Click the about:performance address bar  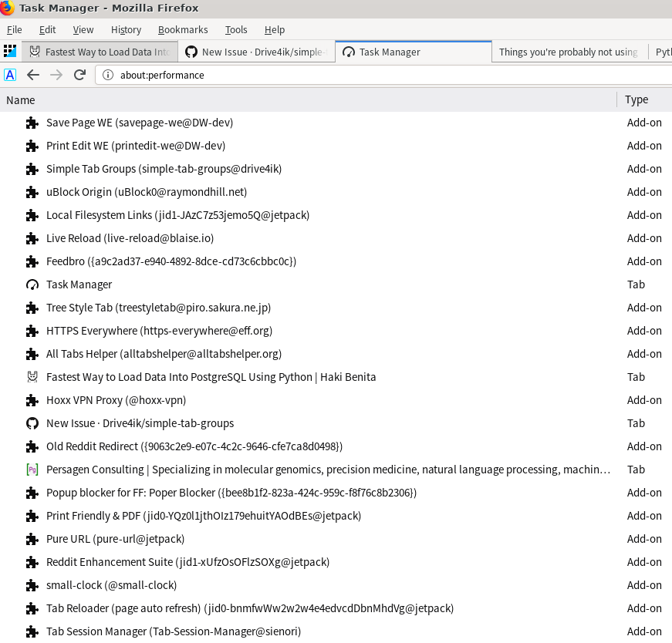coord(383,75)
